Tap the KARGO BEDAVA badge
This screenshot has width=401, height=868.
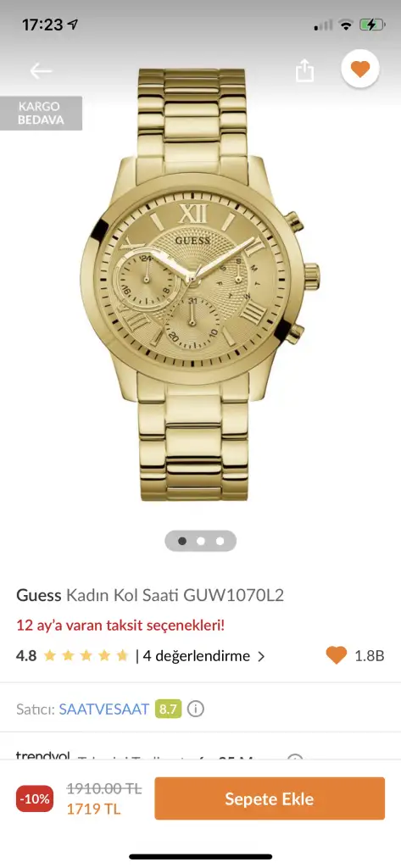(x=41, y=113)
